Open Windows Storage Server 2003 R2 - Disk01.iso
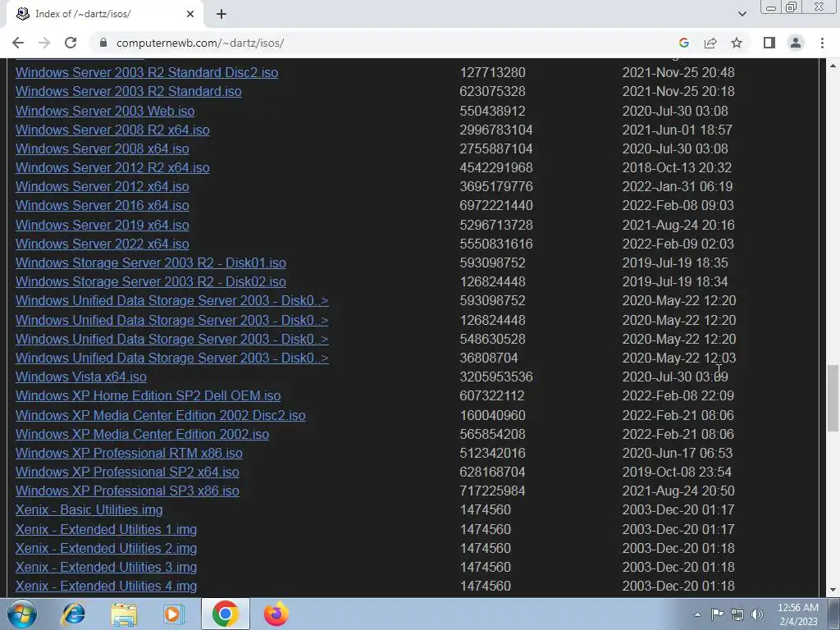 click(151, 262)
